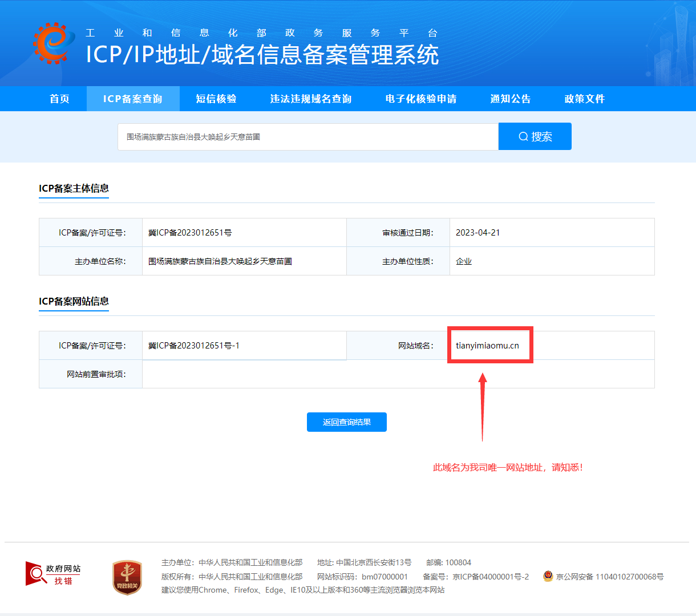The width and height of the screenshot is (696, 616).
Task: Click the magnifier icon inside 搜索 button
Action: (523, 136)
